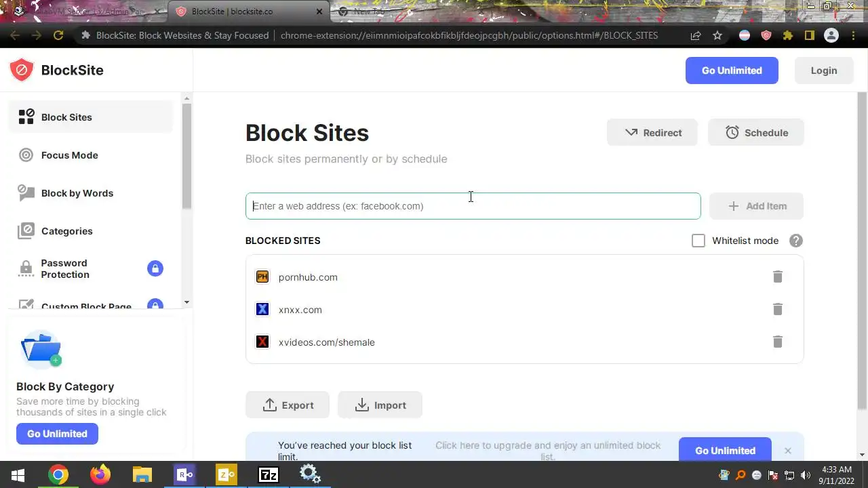Open Firefox from the taskbar
Screen dimensions: 868x488
100,474
